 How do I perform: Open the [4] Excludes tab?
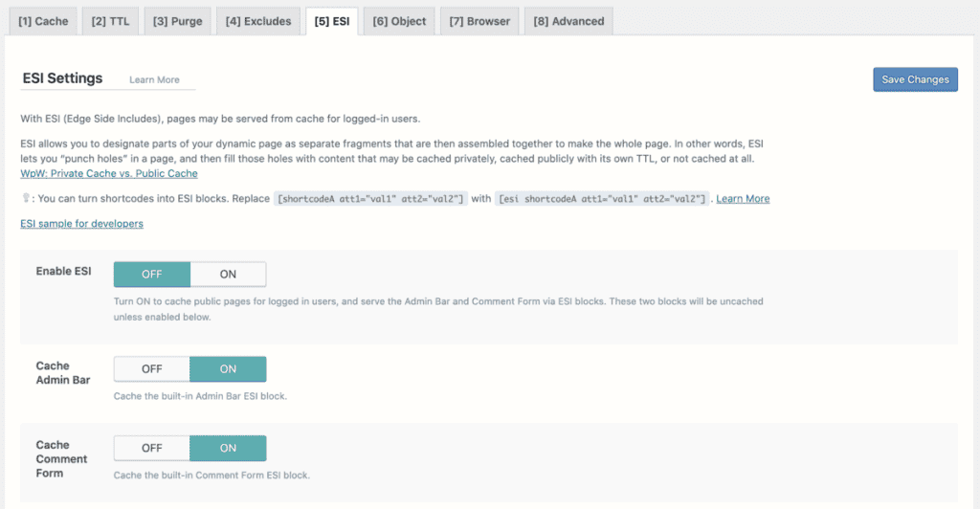point(258,21)
